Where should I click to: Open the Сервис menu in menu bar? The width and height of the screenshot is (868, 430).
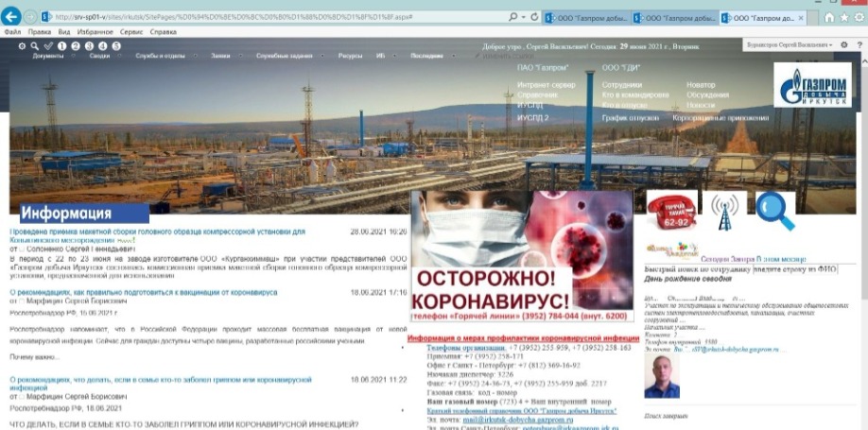click(129, 31)
